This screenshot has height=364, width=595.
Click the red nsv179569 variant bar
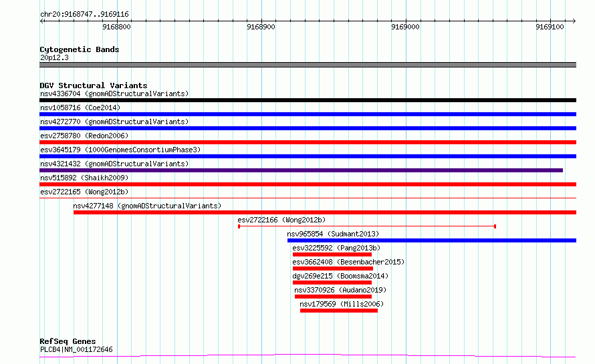pyautogui.click(x=339, y=311)
